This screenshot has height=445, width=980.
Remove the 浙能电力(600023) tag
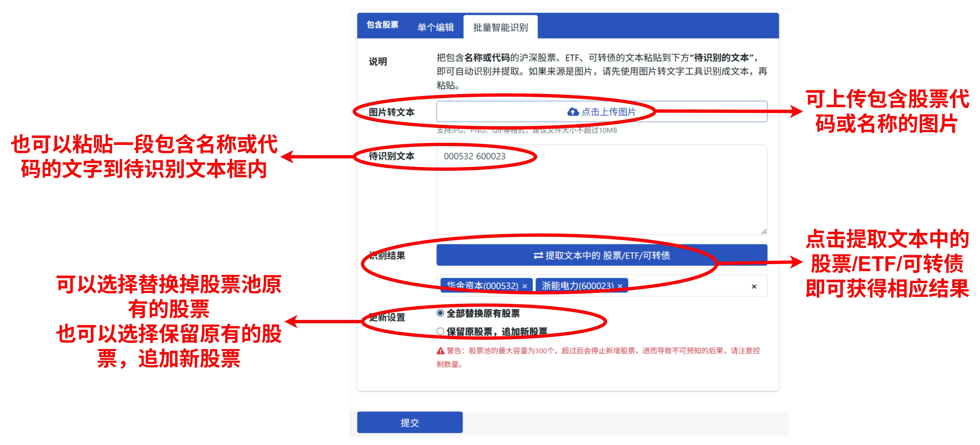pyautogui.click(x=620, y=286)
